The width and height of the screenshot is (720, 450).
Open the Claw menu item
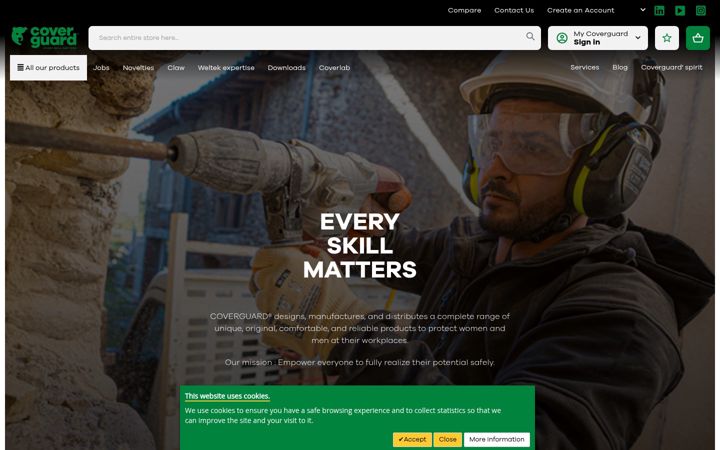[176, 68]
